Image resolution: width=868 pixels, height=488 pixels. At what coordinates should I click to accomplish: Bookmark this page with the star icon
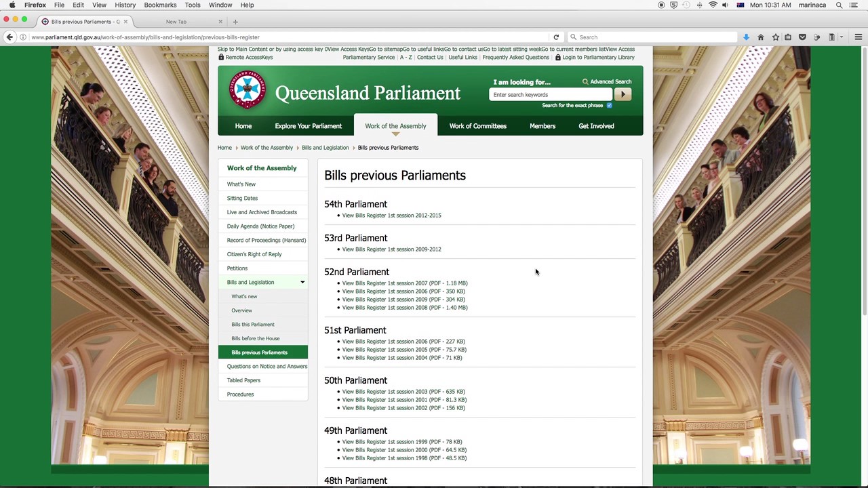pyautogui.click(x=775, y=37)
